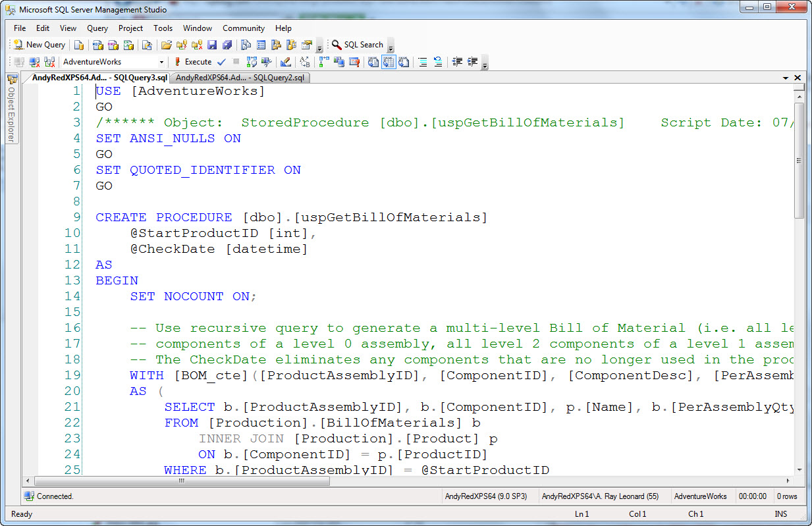812x526 pixels.
Task: Comment out the selected lines
Action: pos(423,62)
